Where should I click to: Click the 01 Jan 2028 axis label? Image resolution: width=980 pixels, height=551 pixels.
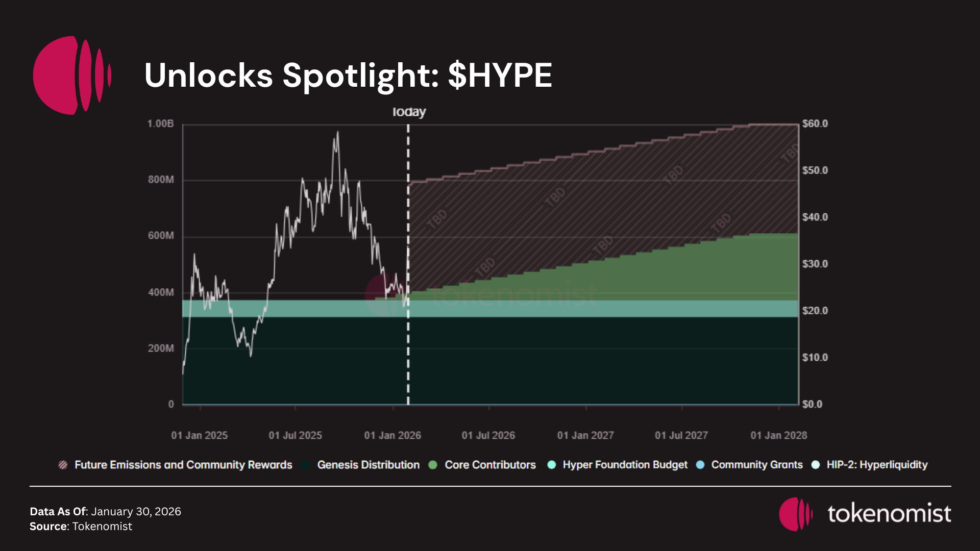tap(778, 435)
